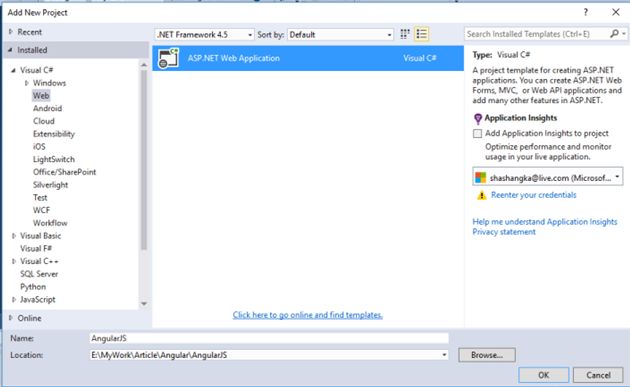Select the Python node
Viewport: 630px width, 387px height.
[x=33, y=287]
